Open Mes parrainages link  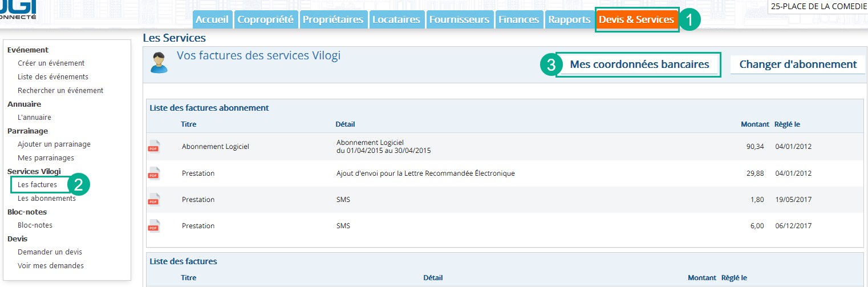46,158
